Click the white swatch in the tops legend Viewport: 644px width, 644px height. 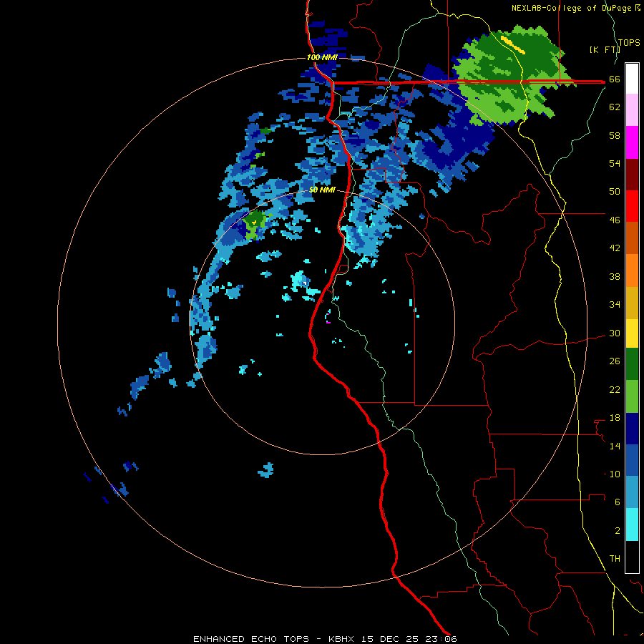[632, 79]
